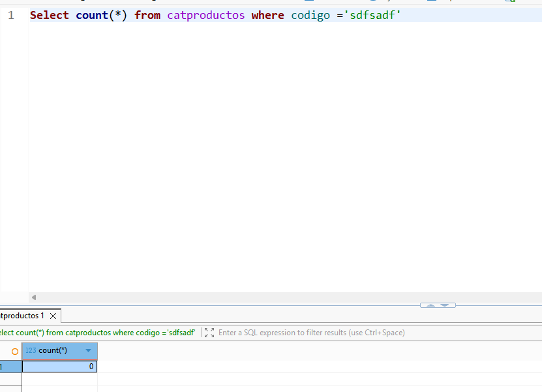This screenshot has width=542, height=392.
Task: Click line number 1 in editor gutter
Action: tap(11, 15)
